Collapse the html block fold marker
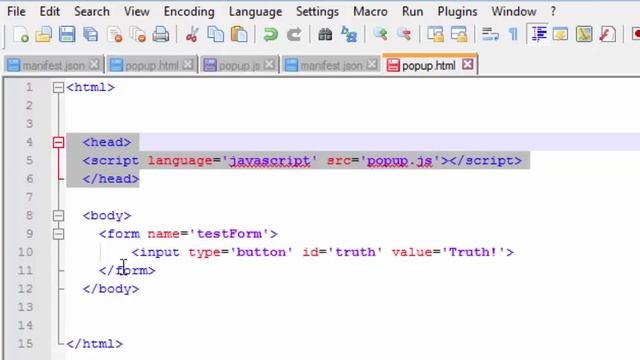The width and height of the screenshot is (640, 360). click(x=58, y=87)
